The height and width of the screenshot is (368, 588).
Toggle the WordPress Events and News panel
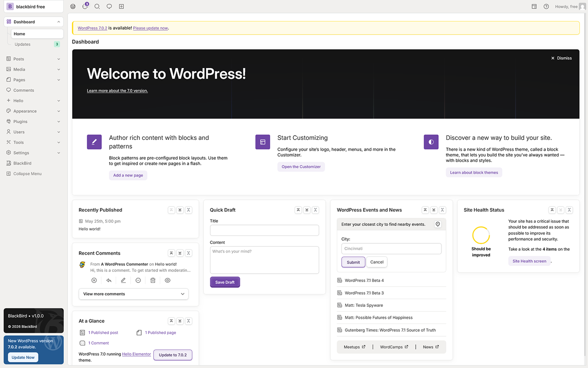[442, 210]
